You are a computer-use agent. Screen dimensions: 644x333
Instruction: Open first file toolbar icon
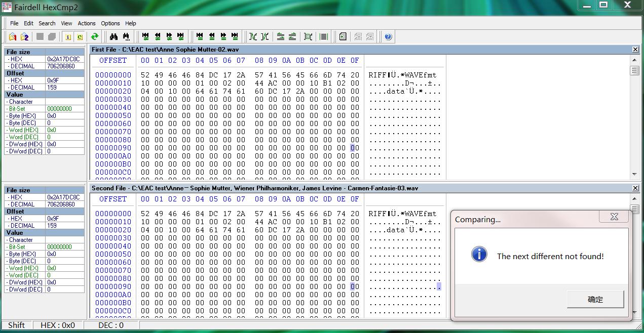click(x=13, y=36)
